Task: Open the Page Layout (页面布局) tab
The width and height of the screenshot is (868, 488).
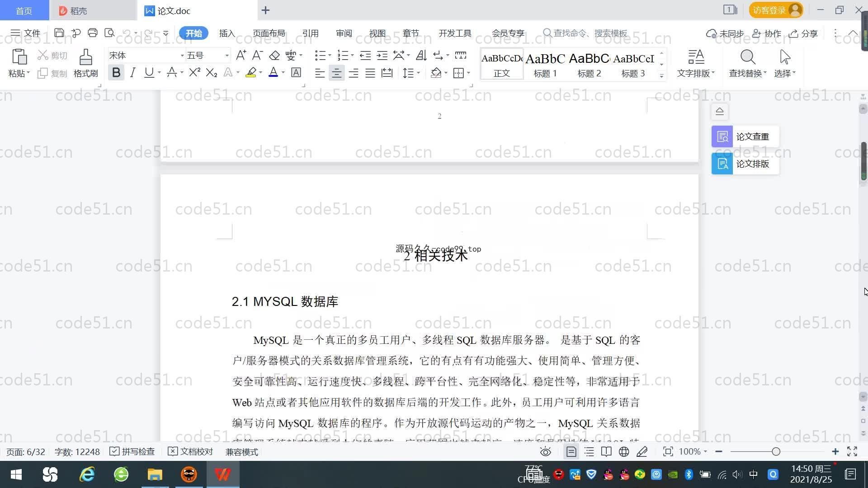Action: 269,33
